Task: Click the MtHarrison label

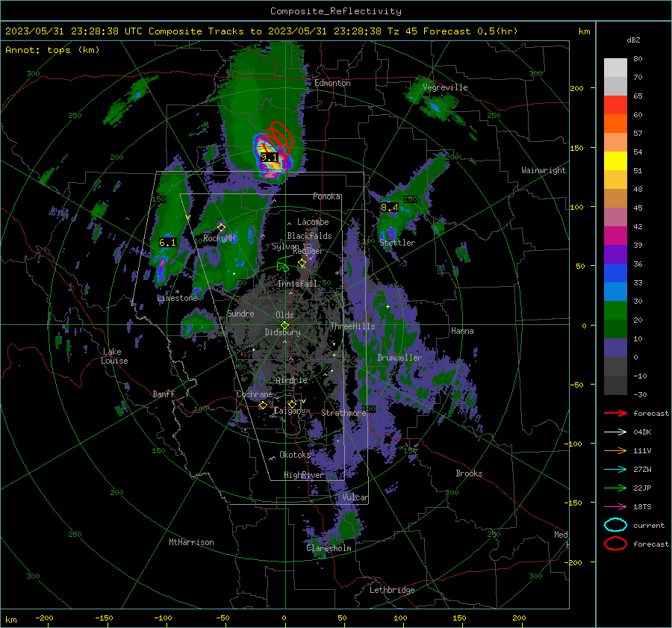Action: tap(191, 542)
